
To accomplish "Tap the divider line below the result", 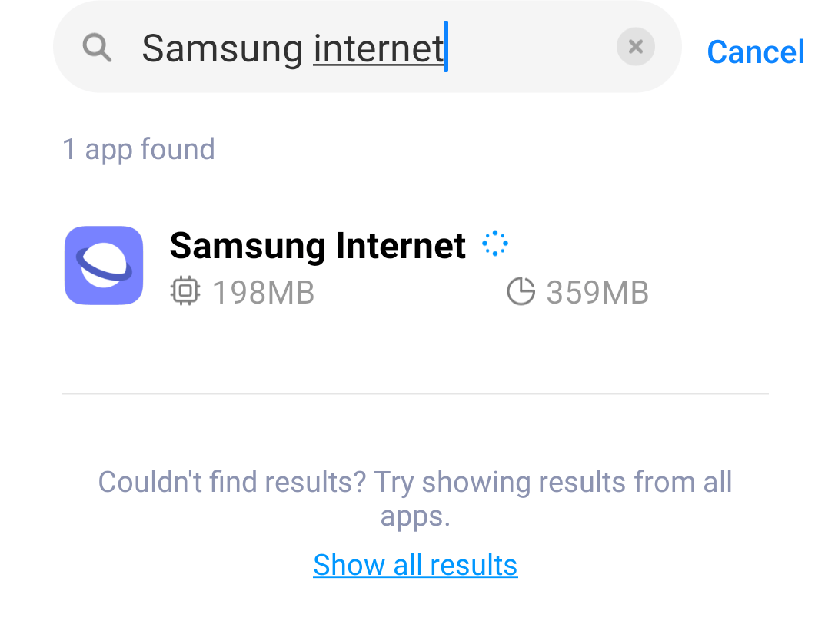I will pos(415,393).
